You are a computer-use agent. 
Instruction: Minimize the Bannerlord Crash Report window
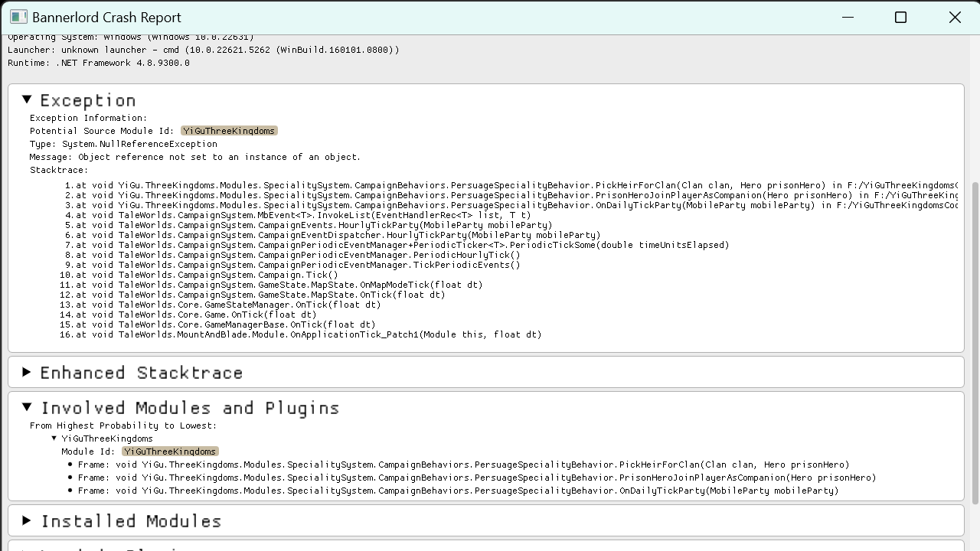848,17
